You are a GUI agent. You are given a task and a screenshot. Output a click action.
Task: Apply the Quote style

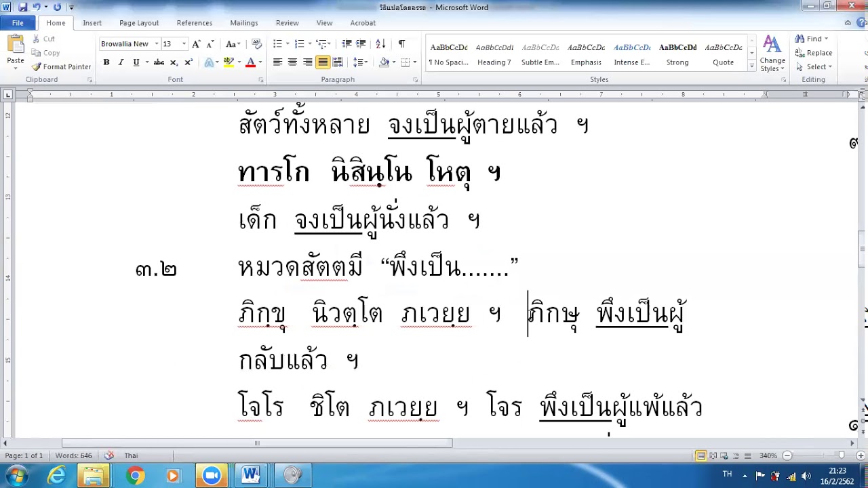[723, 54]
